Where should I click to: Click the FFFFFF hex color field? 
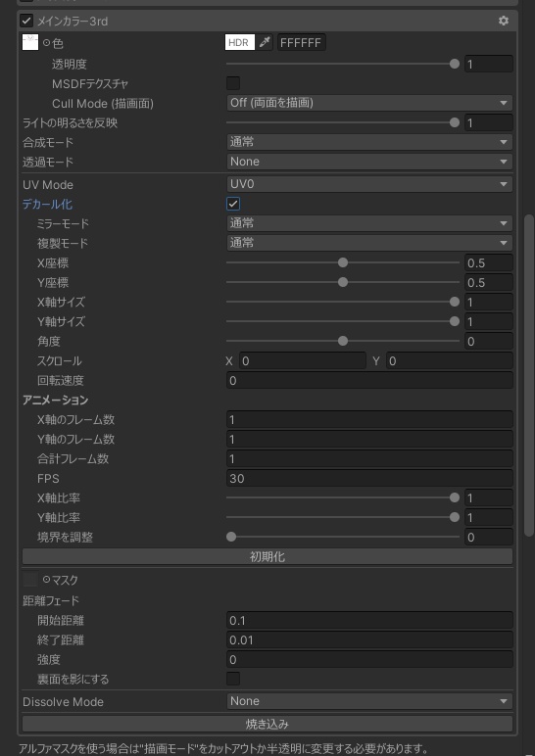point(302,42)
